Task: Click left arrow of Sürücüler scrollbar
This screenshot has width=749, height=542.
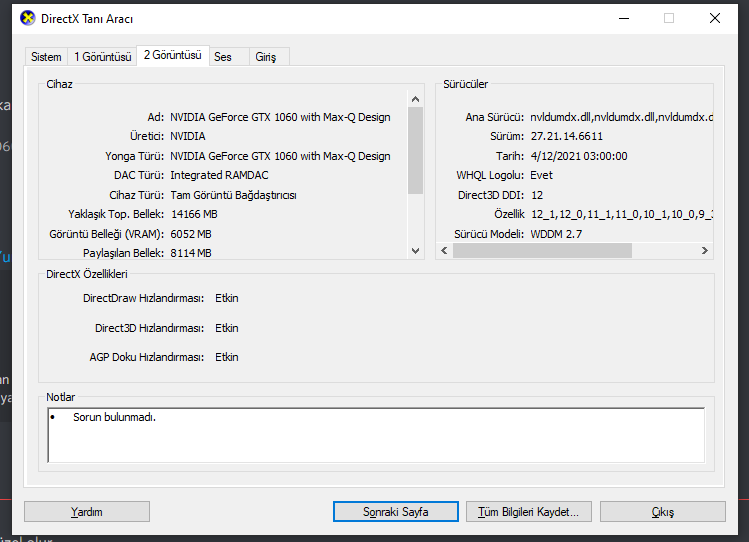Action: [x=445, y=251]
